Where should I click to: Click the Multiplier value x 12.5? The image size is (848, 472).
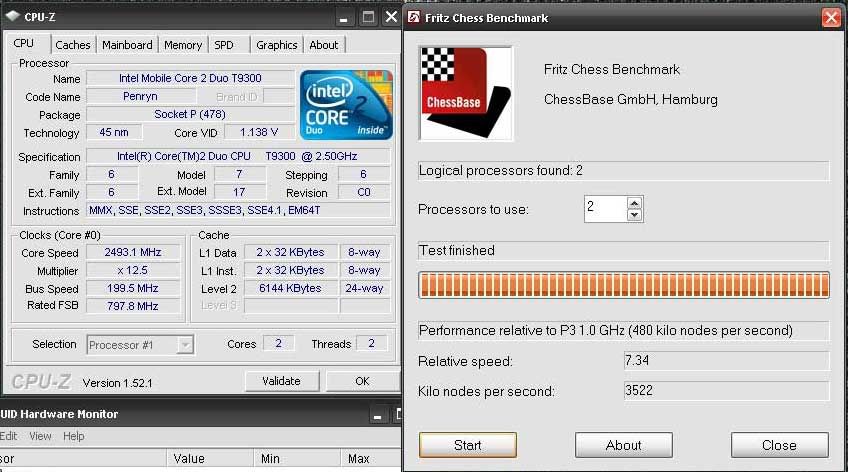(x=133, y=270)
